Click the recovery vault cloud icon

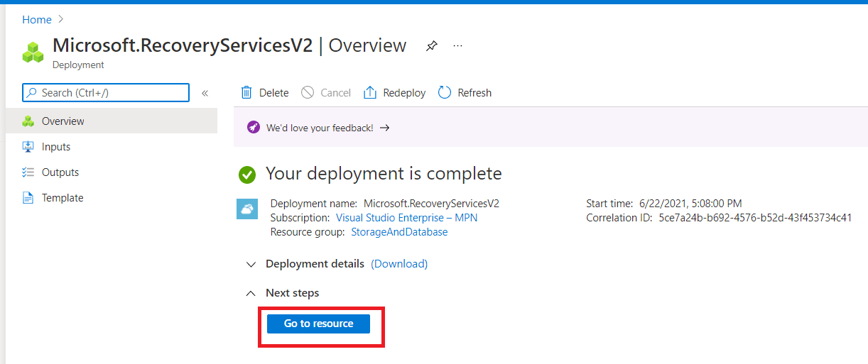click(x=247, y=209)
